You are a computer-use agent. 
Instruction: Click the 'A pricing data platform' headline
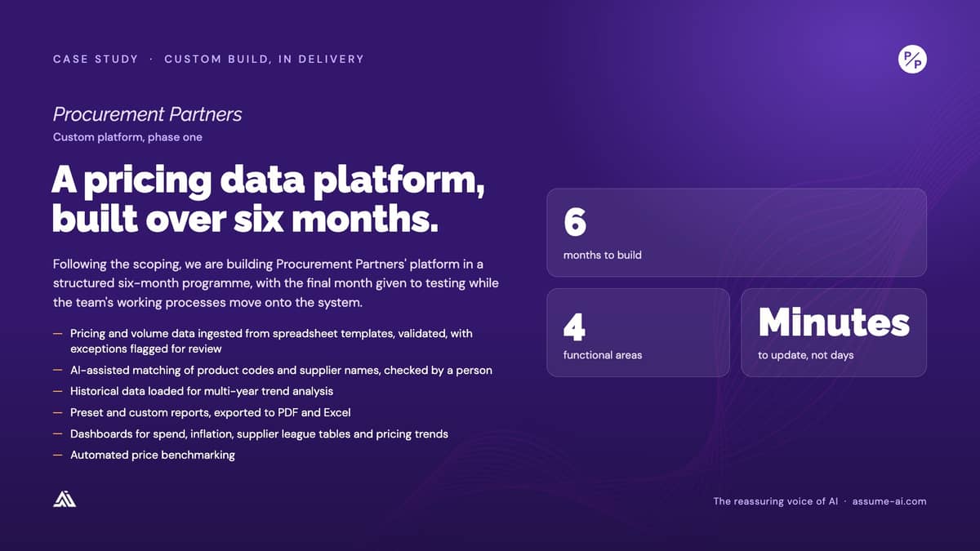[269, 198]
